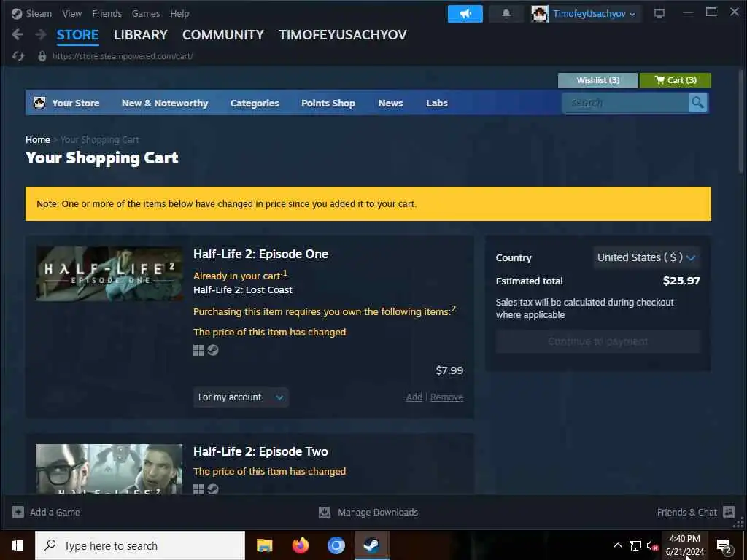Image resolution: width=747 pixels, height=560 pixels.
Task: Select the STORE tab
Action: tap(77, 35)
